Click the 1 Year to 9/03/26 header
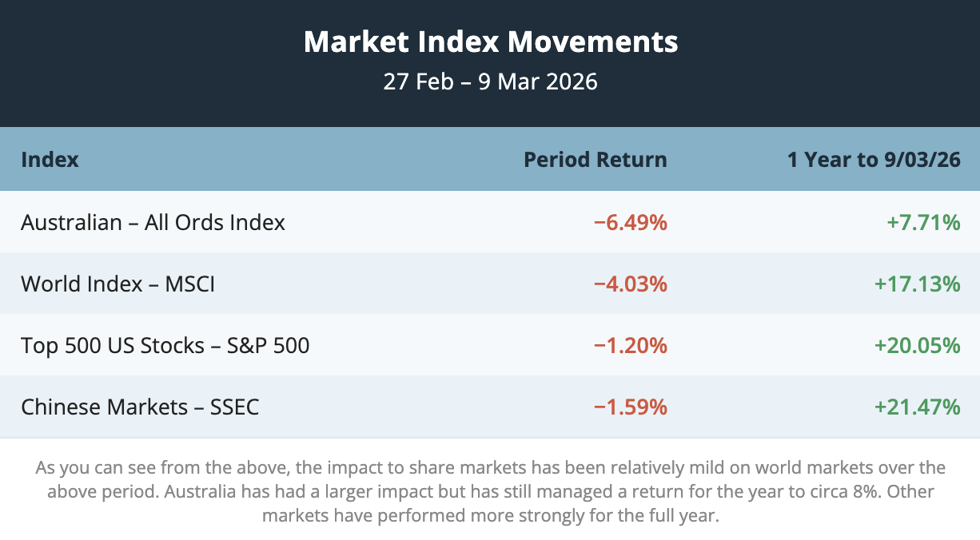Image resolution: width=980 pixels, height=540 pixels. [x=873, y=160]
